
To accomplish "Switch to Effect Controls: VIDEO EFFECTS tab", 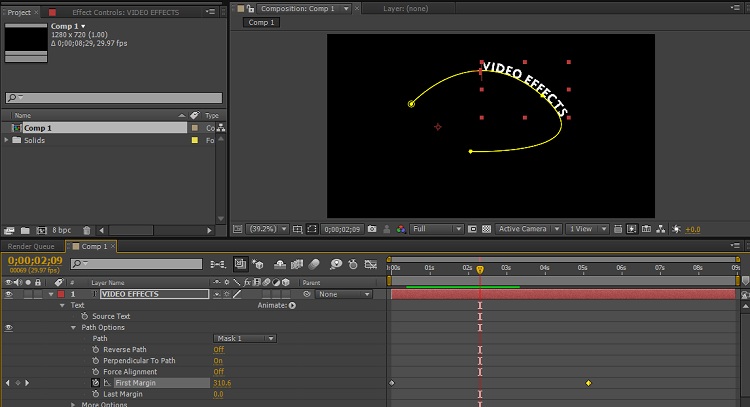I will 125,12.
